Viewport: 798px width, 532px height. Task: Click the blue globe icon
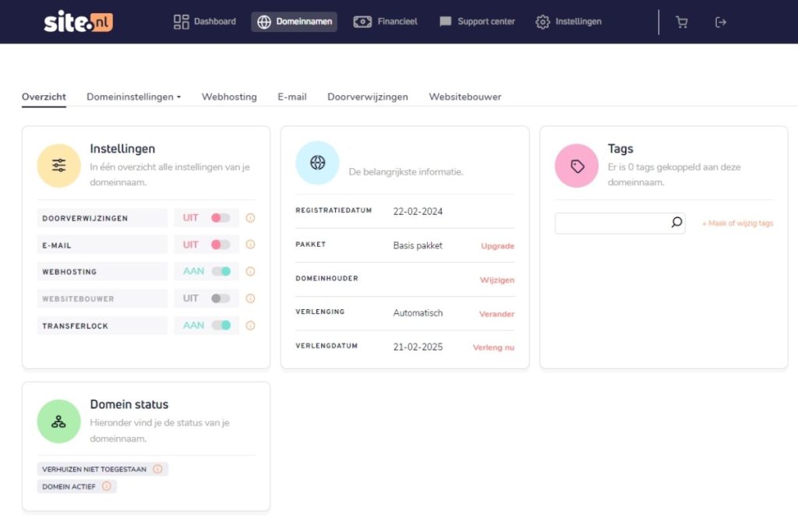[x=317, y=164]
